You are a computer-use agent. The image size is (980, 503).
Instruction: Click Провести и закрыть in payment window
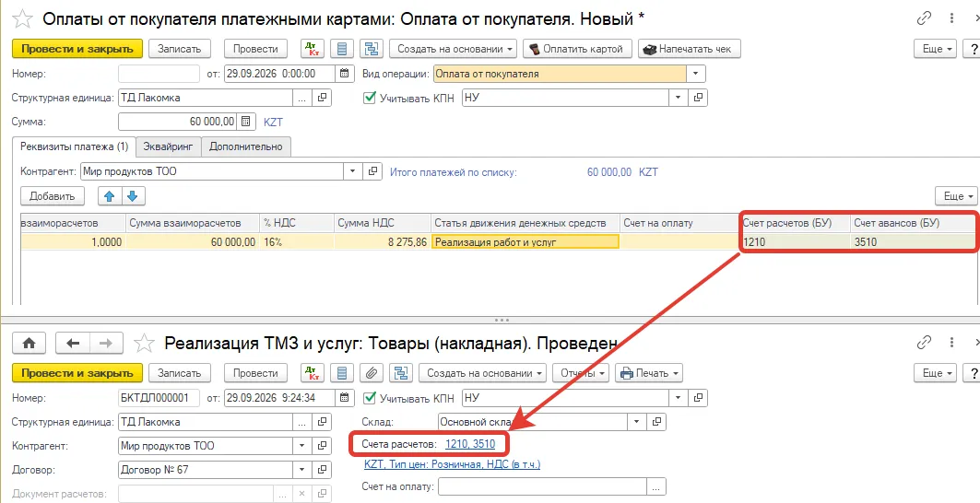tap(77, 49)
